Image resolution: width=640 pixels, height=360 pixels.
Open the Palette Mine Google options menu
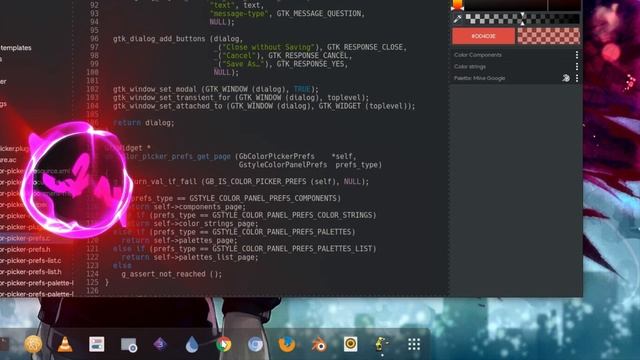tap(577, 78)
